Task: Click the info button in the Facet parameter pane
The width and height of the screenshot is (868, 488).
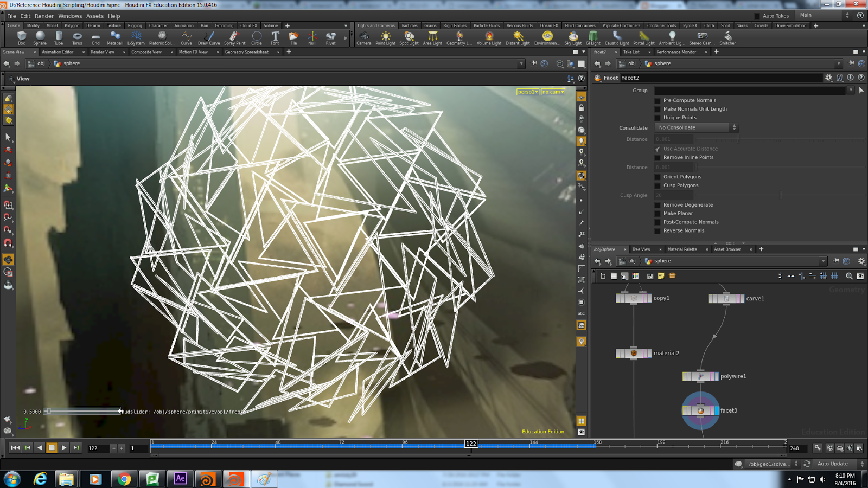Action: 849,78
